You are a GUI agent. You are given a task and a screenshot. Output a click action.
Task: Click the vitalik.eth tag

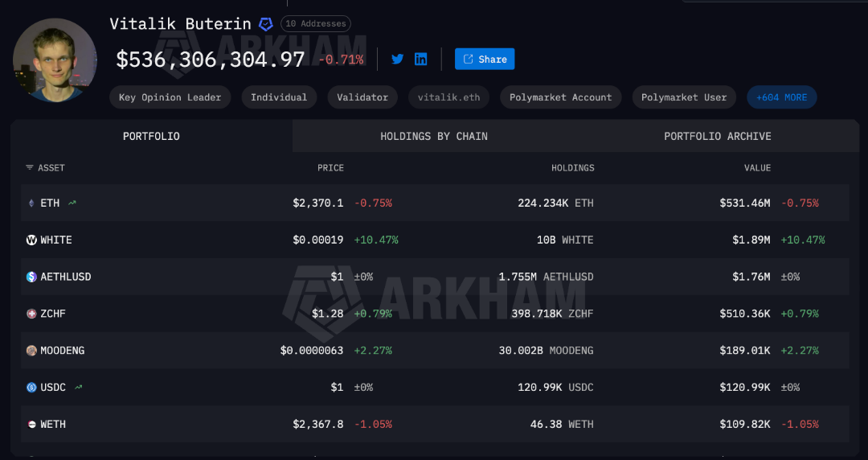[449, 97]
